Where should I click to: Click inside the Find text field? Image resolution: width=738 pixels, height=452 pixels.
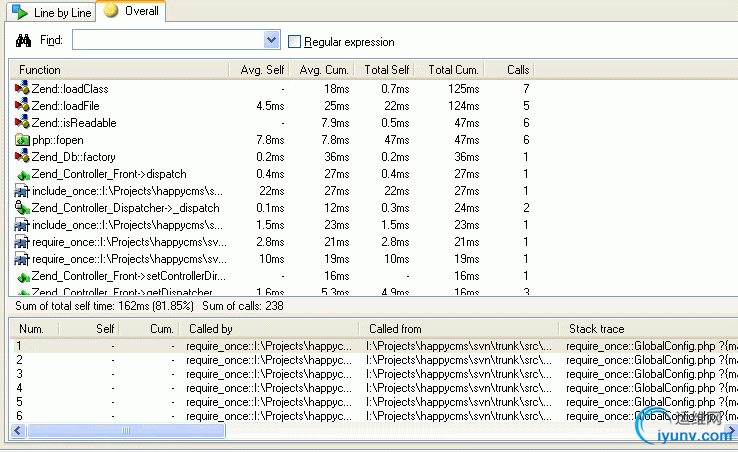click(x=168, y=40)
